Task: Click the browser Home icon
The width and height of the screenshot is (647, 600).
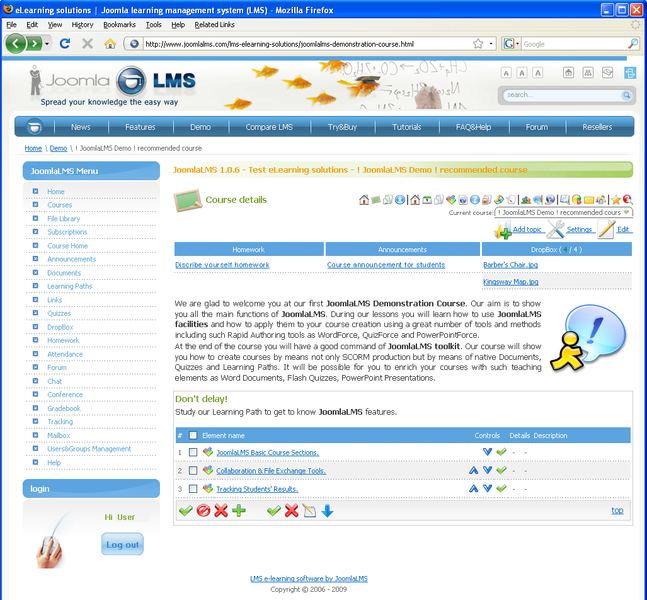Action: pos(110,44)
